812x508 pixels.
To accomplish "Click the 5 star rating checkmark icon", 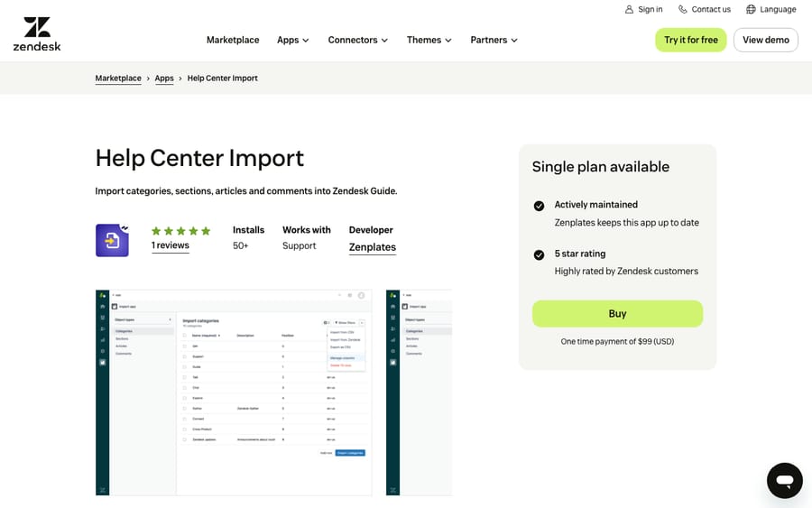I will (x=539, y=254).
